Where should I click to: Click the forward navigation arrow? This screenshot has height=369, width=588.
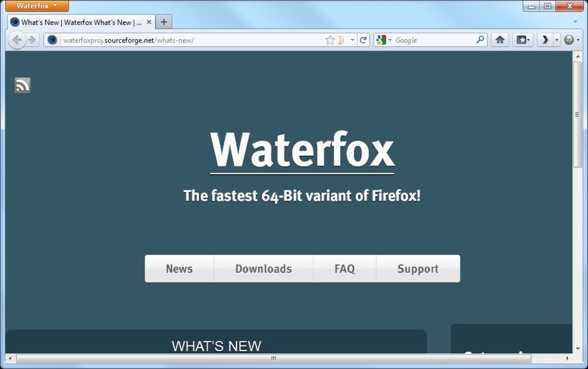(x=32, y=40)
